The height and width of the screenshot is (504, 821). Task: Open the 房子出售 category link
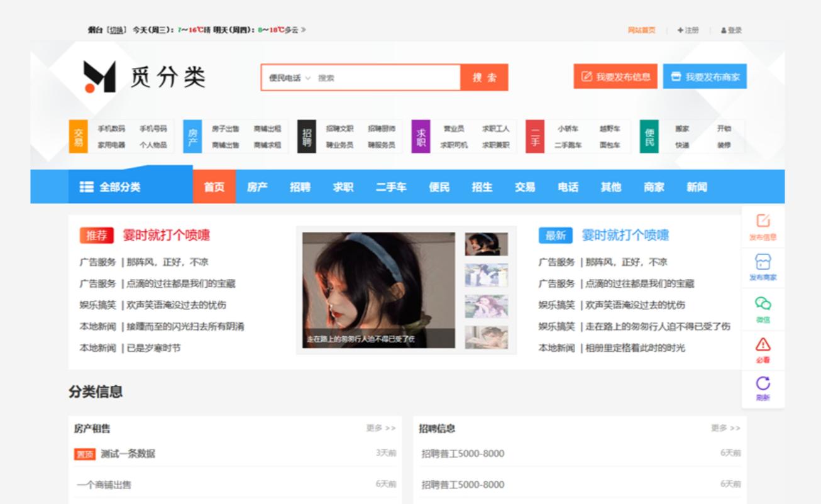[226, 128]
